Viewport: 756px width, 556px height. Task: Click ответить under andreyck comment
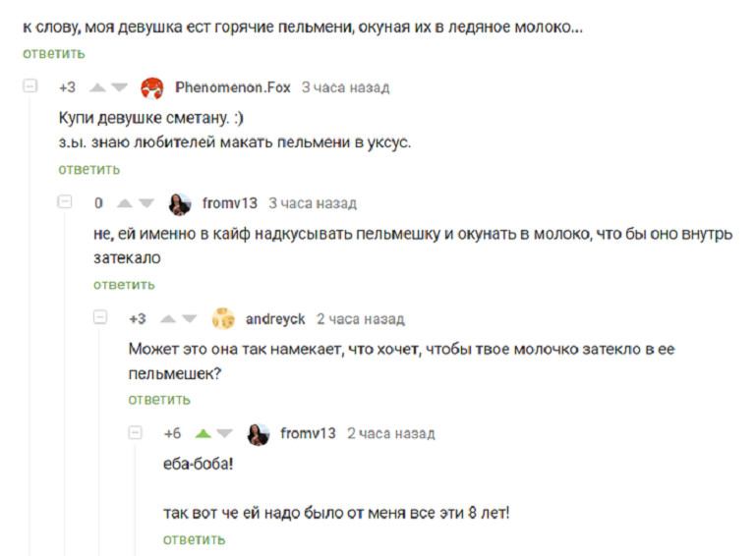tap(159, 400)
